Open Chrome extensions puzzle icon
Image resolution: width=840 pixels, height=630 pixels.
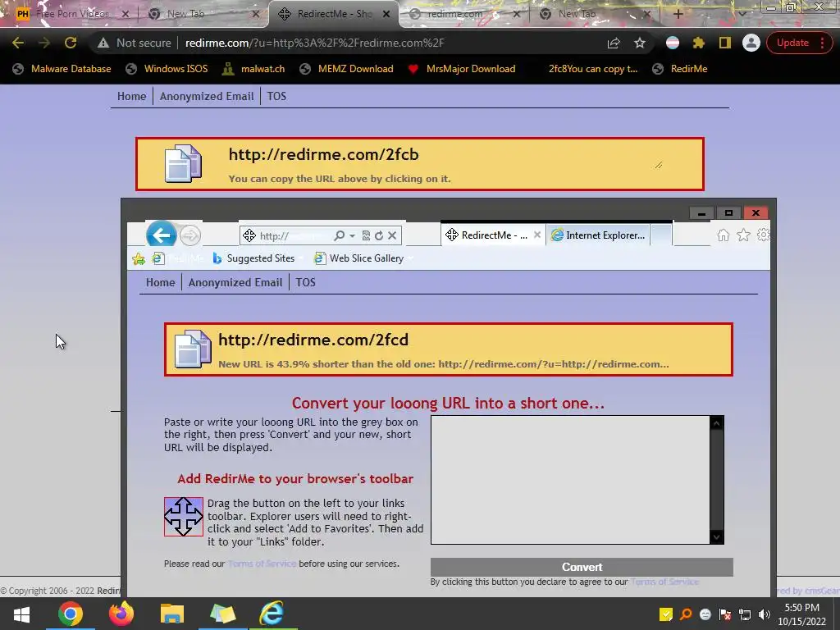click(x=699, y=43)
